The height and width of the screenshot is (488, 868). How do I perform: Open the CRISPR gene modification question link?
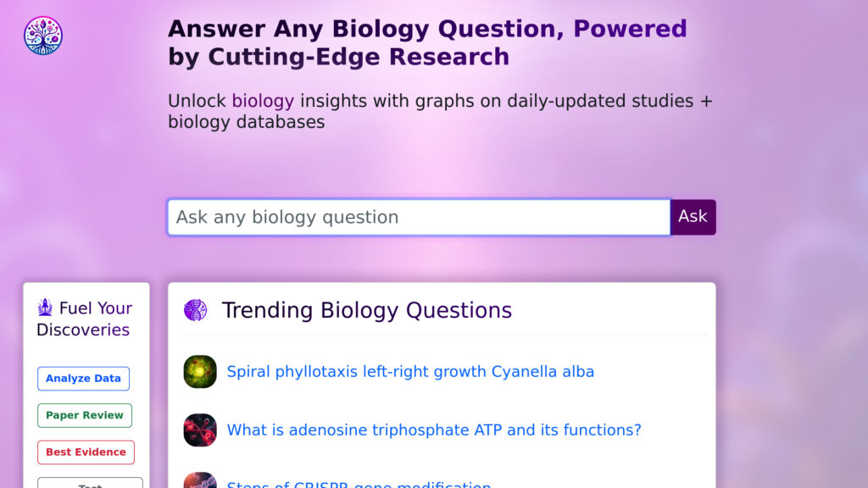point(359,485)
